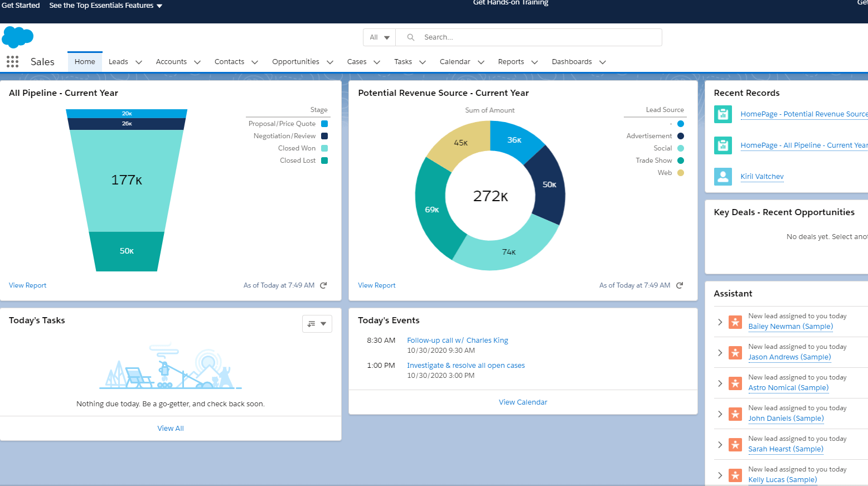Click the search magnifier icon

(x=411, y=37)
